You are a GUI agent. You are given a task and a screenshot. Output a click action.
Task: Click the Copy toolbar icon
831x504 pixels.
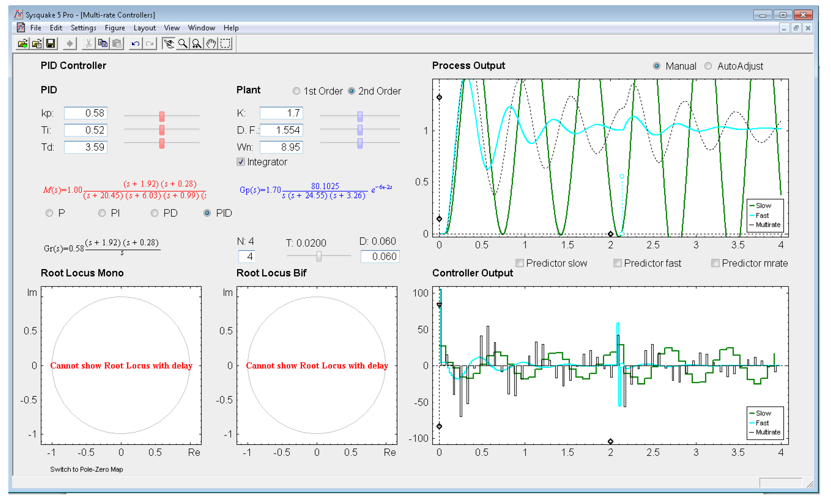point(103,43)
